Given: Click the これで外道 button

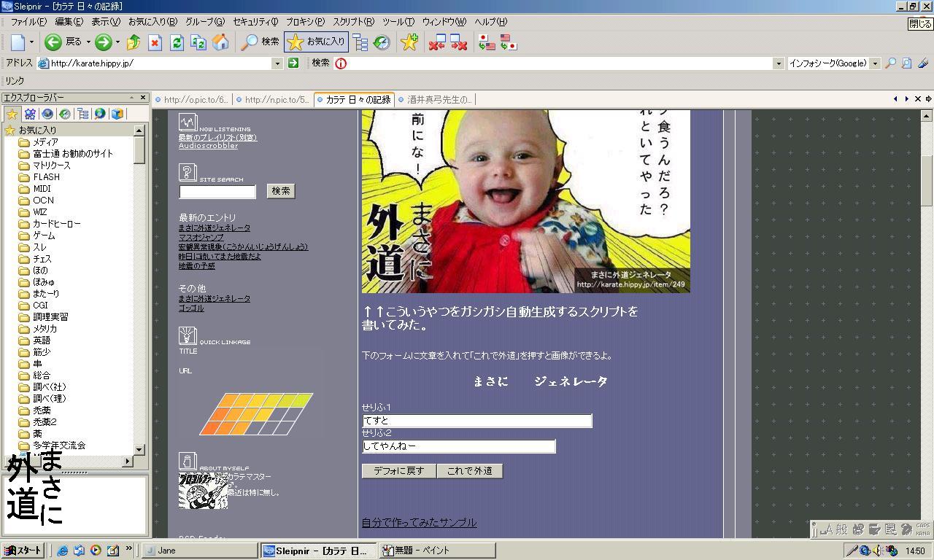Looking at the screenshot, I should tap(470, 471).
